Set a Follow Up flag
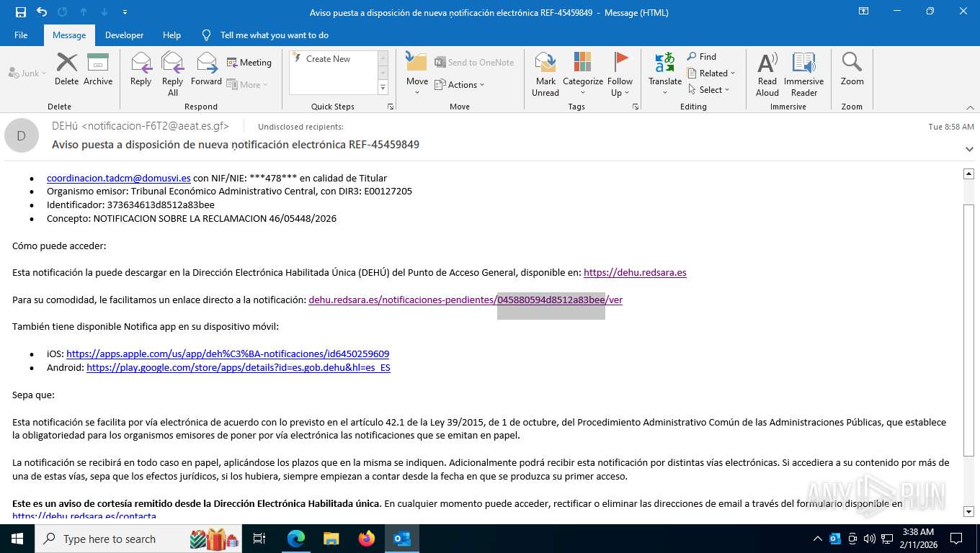This screenshot has height=553, width=980. tap(620, 73)
